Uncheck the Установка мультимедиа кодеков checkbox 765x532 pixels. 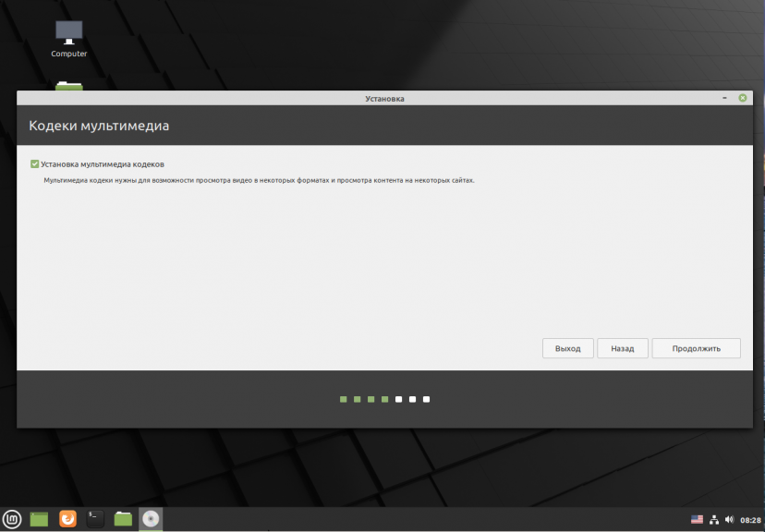click(x=34, y=163)
